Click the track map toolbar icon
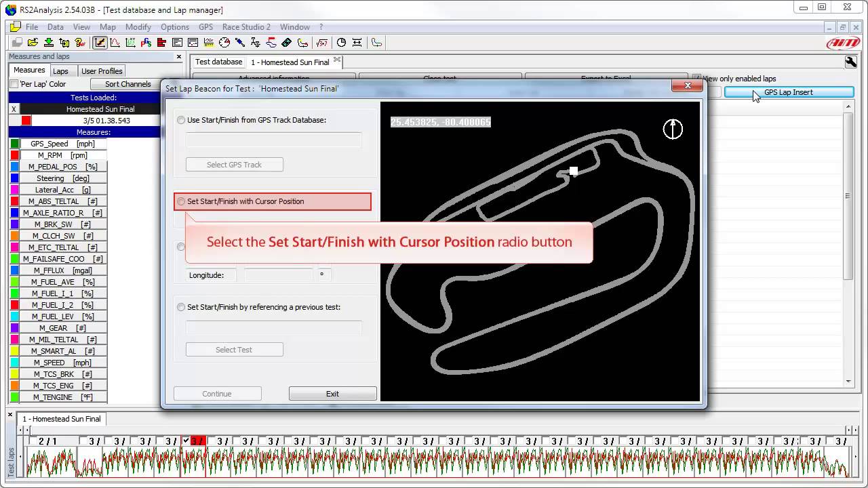The width and height of the screenshot is (868, 488). coord(302,43)
